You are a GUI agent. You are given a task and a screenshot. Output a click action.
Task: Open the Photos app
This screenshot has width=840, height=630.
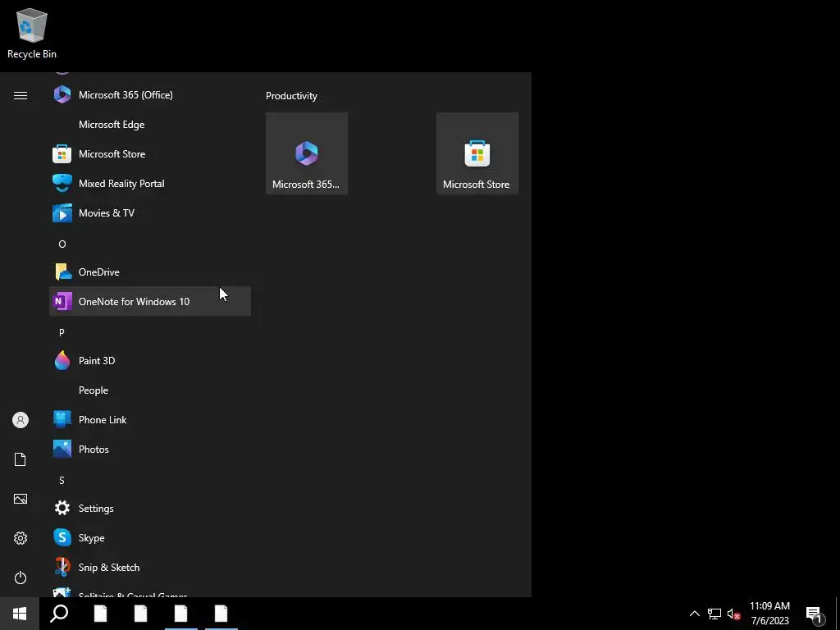coord(150,449)
